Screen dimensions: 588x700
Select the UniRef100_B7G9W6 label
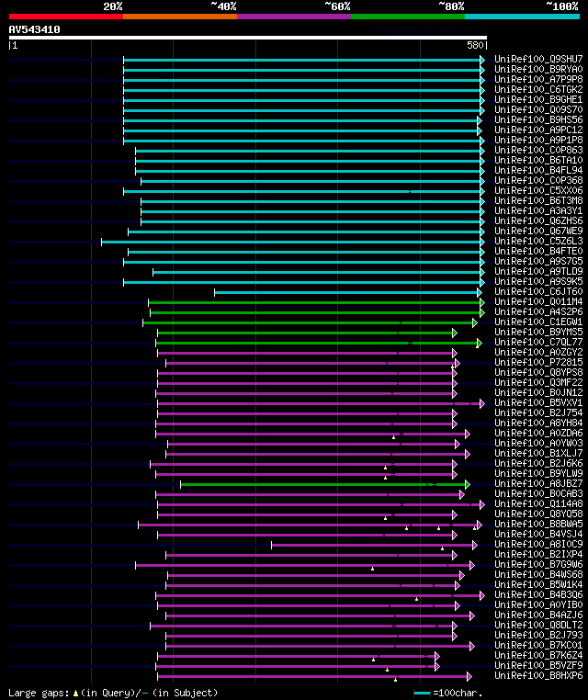click(538, 565)
